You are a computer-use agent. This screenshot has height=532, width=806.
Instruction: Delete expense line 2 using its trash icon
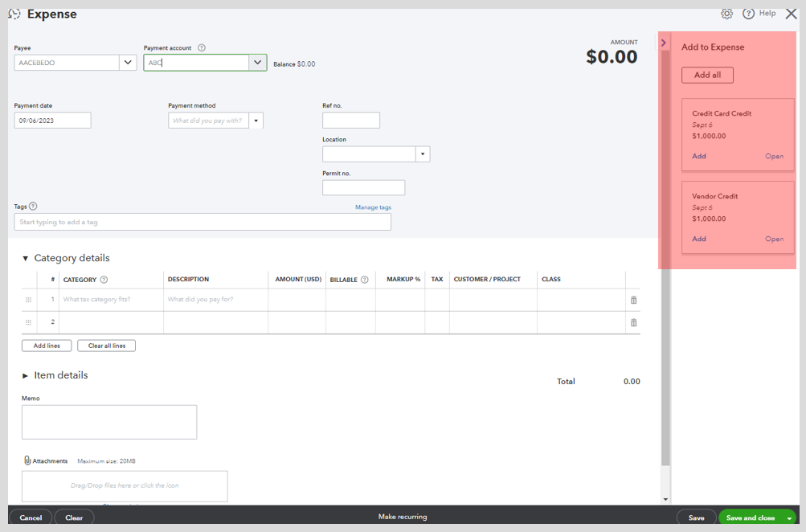click(633, 321)
